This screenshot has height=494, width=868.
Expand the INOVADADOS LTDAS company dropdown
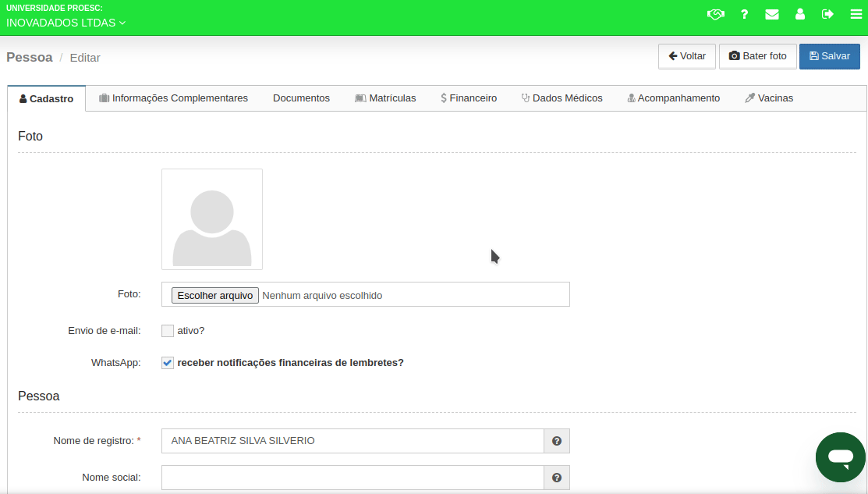[x=66, y=23]
